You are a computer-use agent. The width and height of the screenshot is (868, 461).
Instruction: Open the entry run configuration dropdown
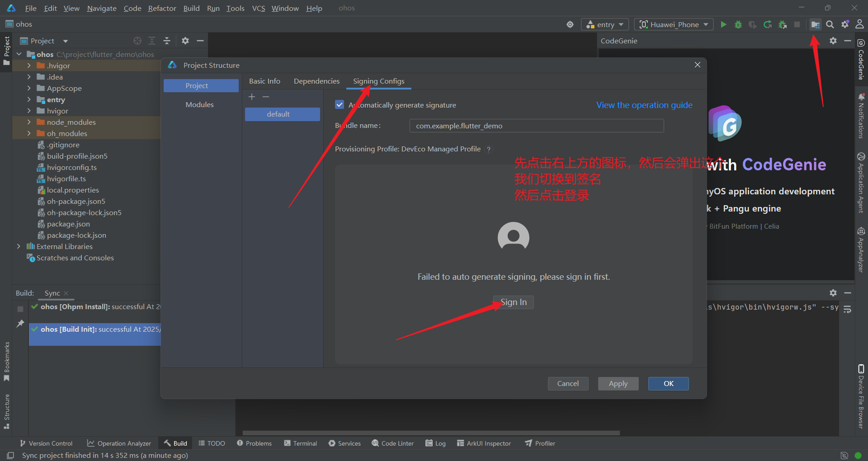coord(605,24)
